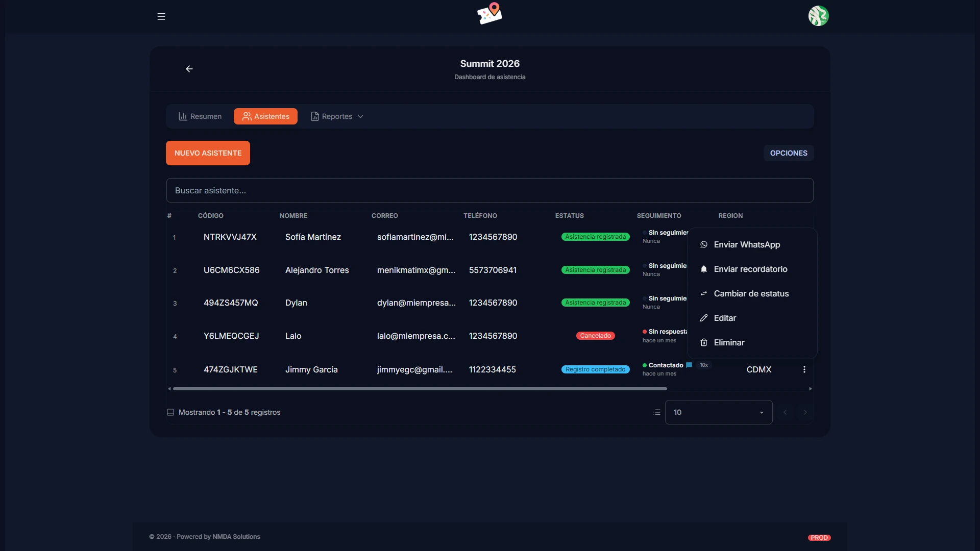Open the rows-per-page dropdown showing 10

click(719, 412)
